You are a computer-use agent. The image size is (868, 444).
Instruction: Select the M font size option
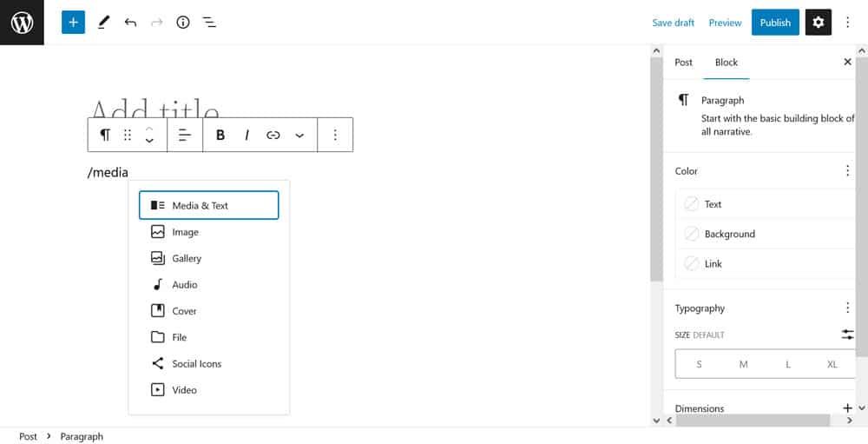click(743, 364)
